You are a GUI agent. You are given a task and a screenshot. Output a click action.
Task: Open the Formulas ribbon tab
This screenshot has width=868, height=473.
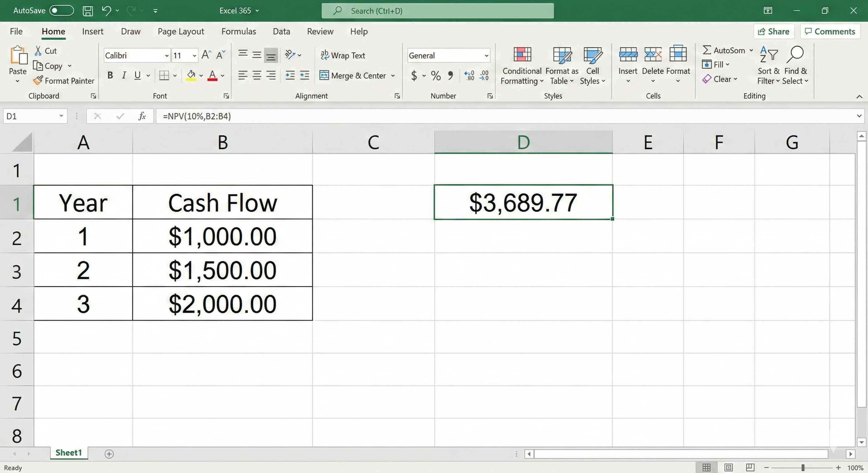(239, 31)
